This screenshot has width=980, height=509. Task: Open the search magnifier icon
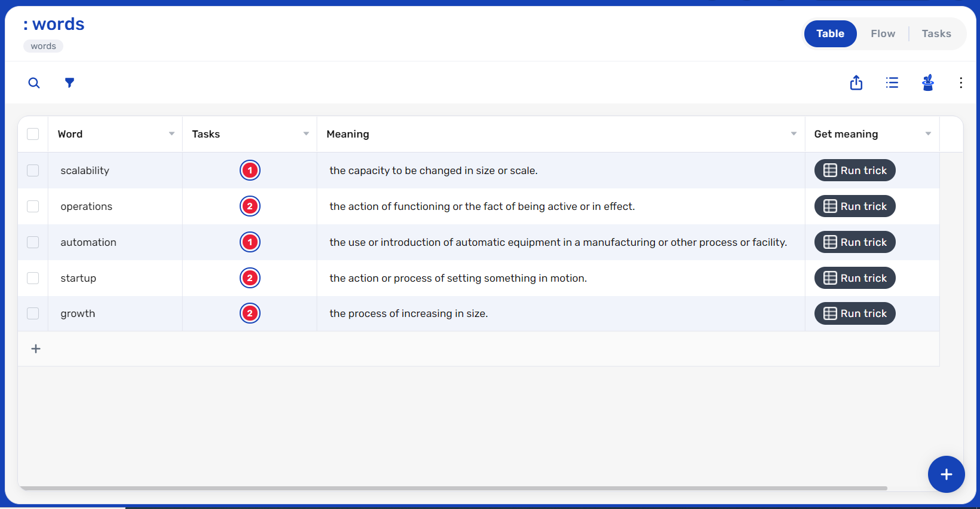pos(34,83)
